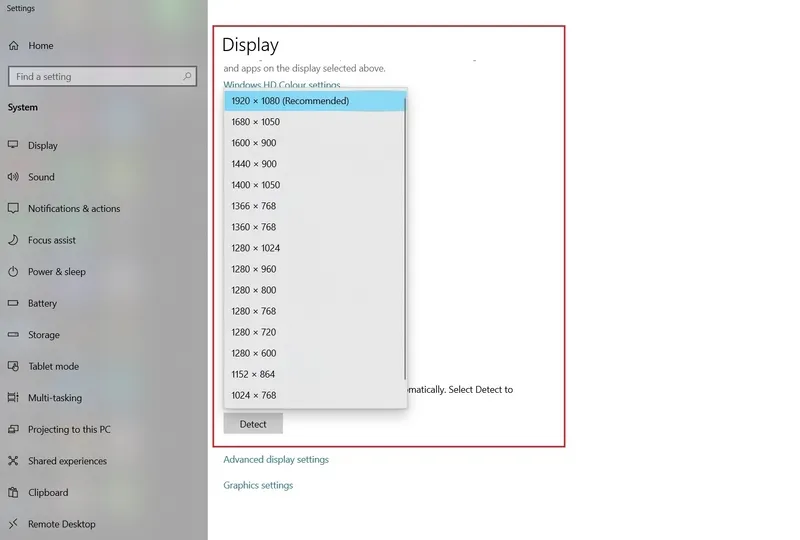Open Multi-tasking settings page

coord(55,398)
